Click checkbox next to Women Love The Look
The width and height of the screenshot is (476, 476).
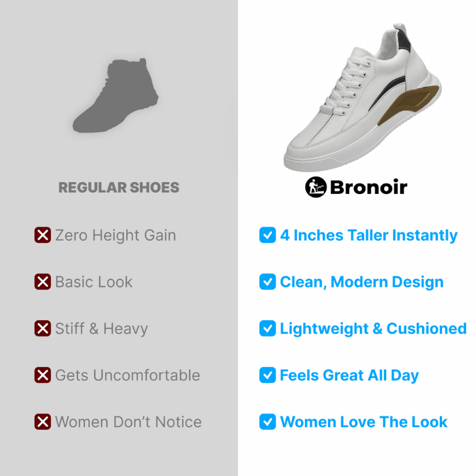[x=267, y=422]
